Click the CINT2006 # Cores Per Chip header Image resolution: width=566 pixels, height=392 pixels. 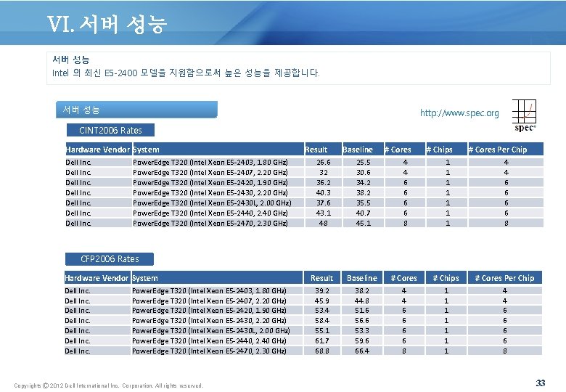[x=505, y=150]
